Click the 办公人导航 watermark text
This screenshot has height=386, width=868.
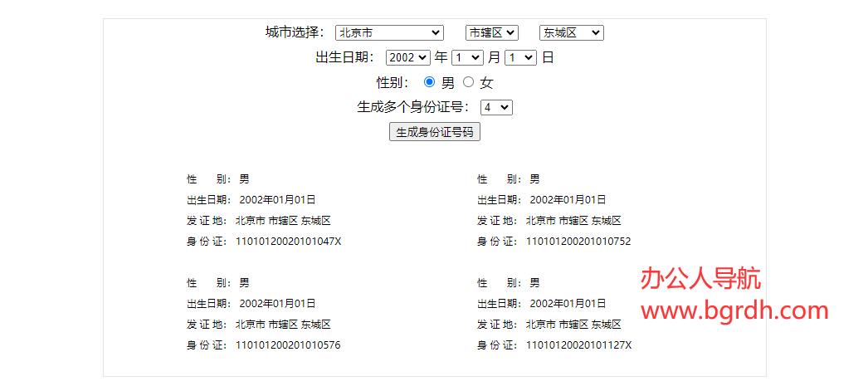(x=700, y=279)
